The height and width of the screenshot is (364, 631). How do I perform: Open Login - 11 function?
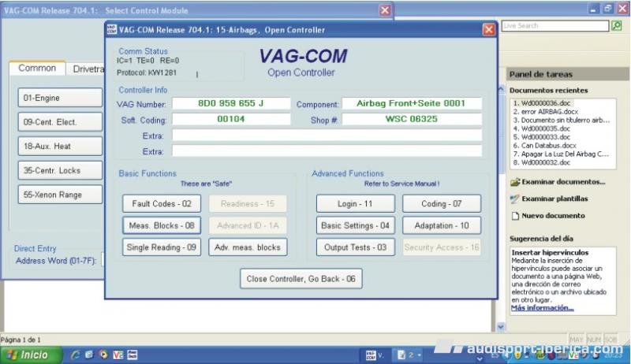pos(355,204)
